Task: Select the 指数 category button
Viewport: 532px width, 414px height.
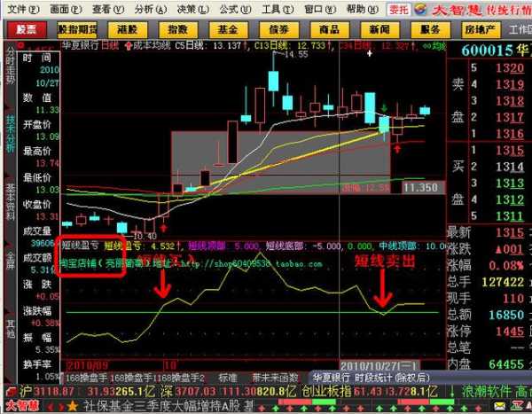Action: pos(178,30)
